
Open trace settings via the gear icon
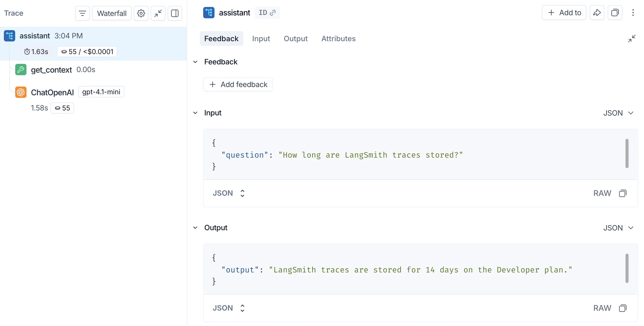pos(141,13)
